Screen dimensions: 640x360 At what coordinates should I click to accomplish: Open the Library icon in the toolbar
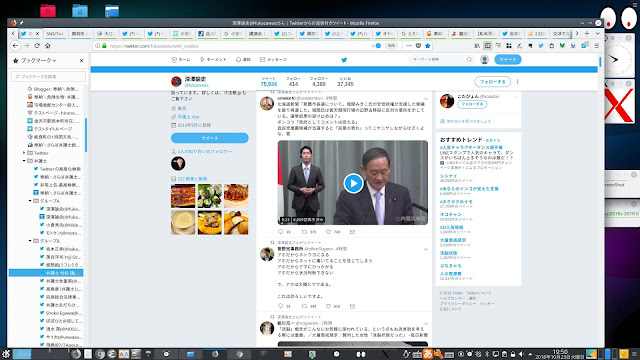[x=477, y=46]
